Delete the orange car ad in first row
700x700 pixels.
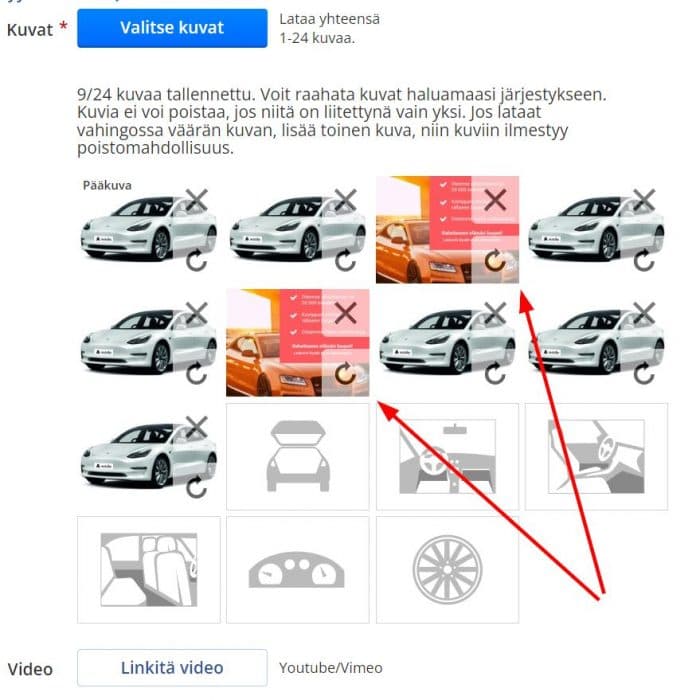pos(495,200)
